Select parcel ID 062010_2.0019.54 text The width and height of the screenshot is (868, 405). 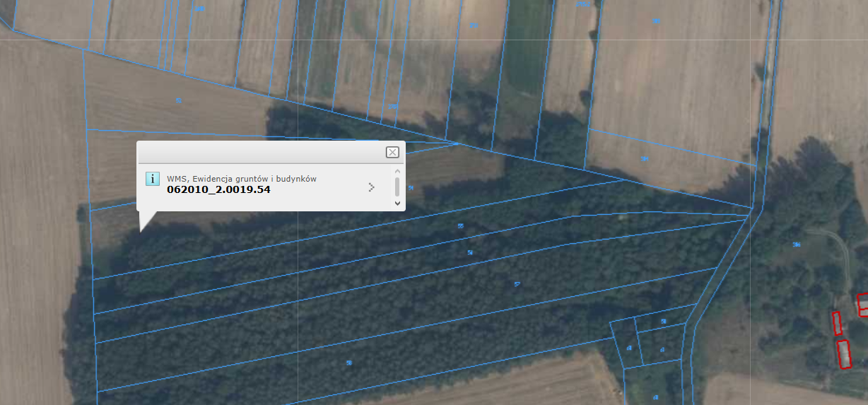[x=218, y=189]
